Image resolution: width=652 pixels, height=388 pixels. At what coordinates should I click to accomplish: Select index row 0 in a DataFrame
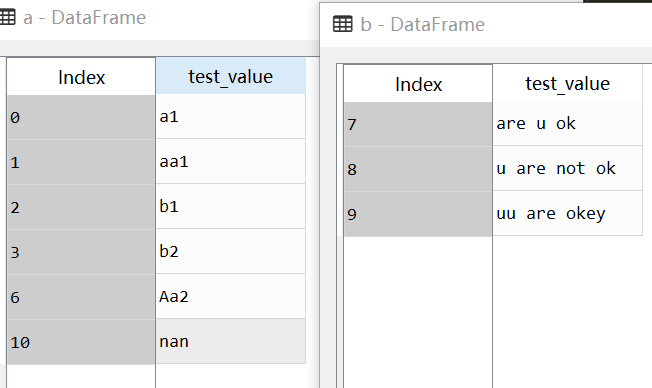[81, 117]
